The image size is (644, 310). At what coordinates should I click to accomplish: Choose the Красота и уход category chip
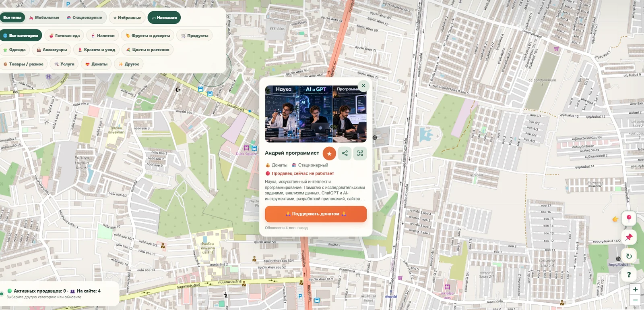coord(97,50)
